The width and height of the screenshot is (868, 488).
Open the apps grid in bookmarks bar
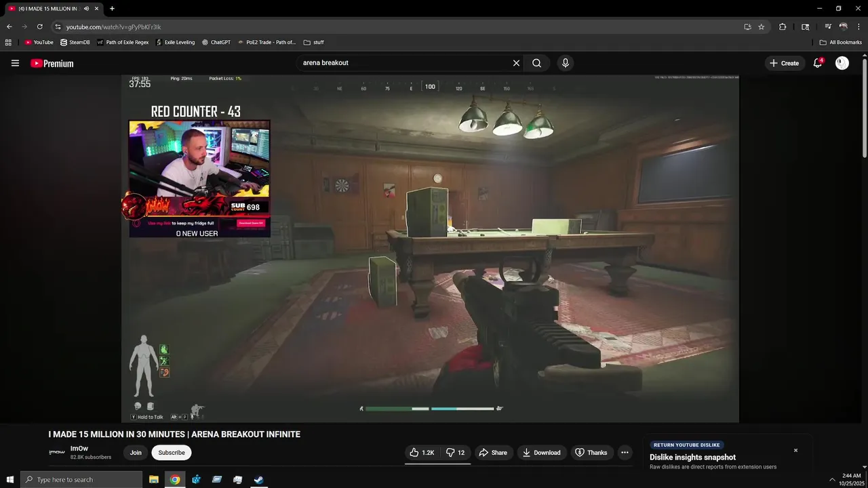click(8, 42)
